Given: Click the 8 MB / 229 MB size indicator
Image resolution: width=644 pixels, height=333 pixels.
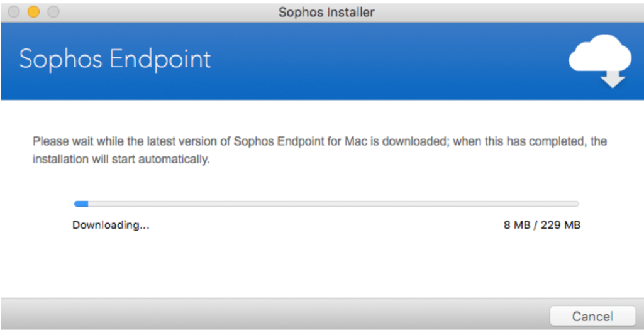Looking at the screenshot, I should click(541, 225).
